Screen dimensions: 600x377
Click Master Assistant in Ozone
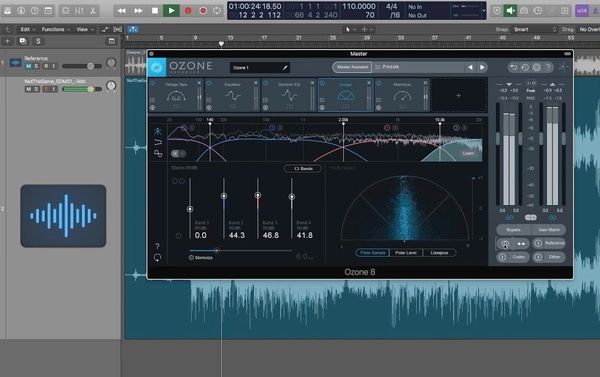(x=352, y=67)
